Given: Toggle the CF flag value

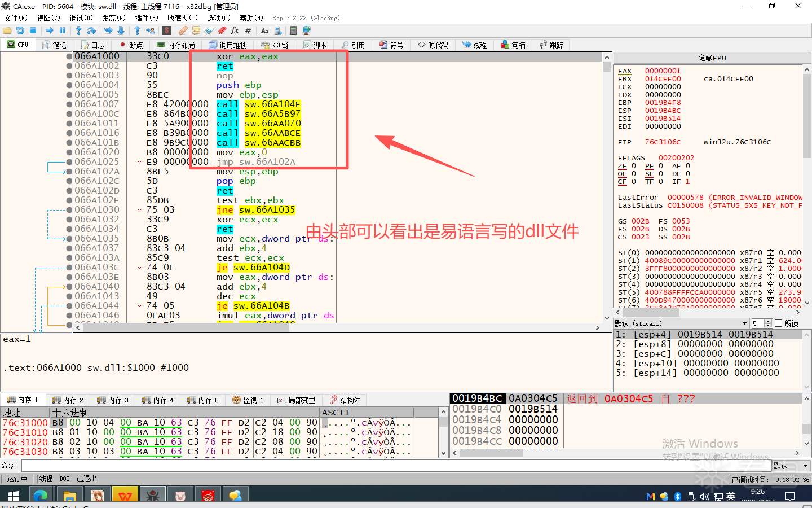Looking at the screenshot, I should (x=634, y=182).
